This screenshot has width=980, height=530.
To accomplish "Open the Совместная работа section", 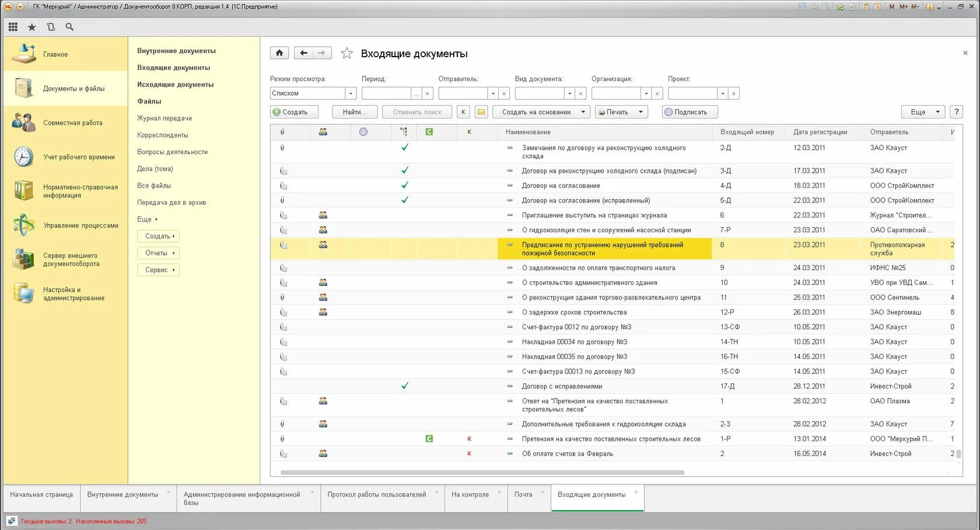I will (x=65, y=123).
